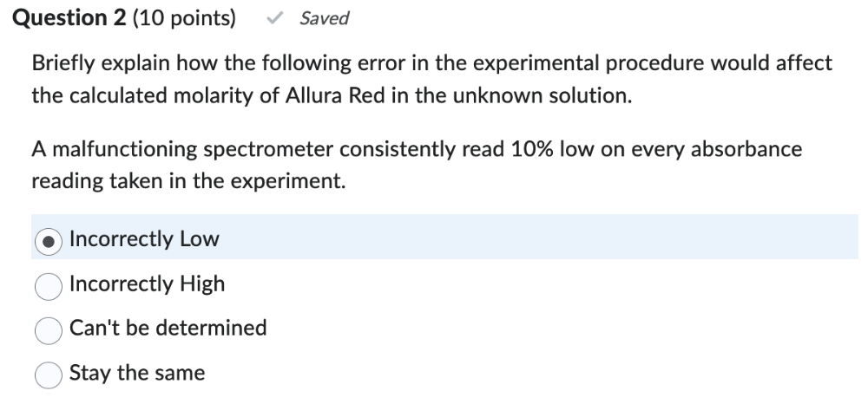868x404 pixels.
Task: Click the Saved status text
Action: (x=324, y=18)
